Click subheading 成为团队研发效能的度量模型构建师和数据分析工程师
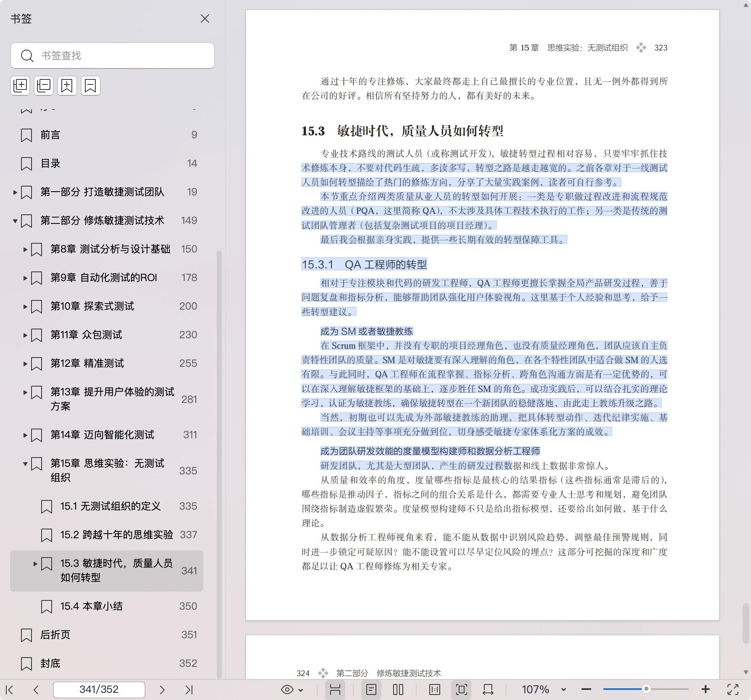 pos(430,451)
